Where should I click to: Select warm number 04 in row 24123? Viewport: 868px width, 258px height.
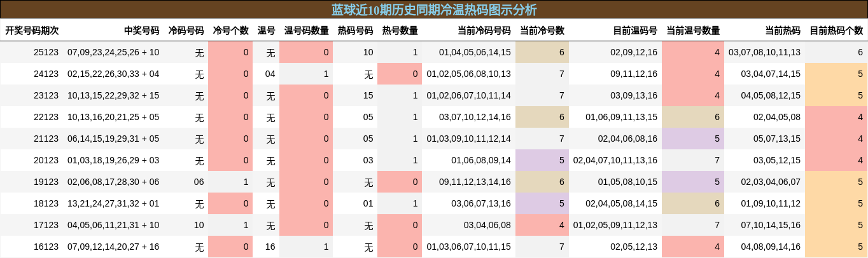tap(270, 74)
